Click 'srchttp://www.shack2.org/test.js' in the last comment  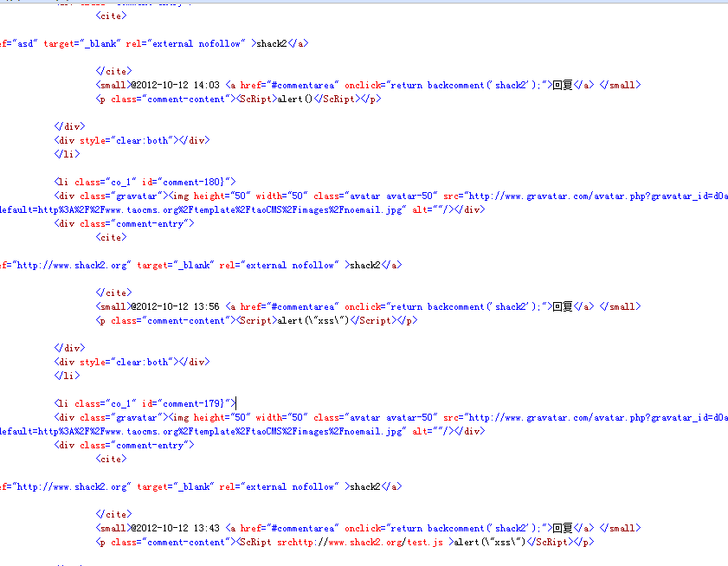click(x=360, y=542)
